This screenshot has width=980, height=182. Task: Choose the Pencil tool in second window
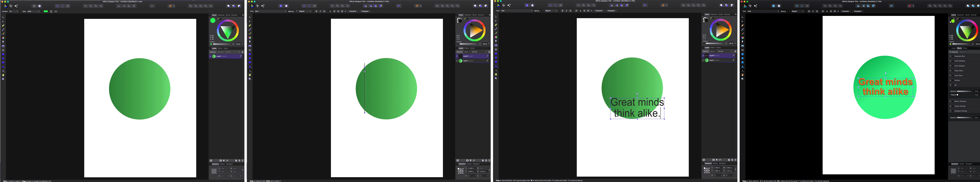click(x=250, y=30)
